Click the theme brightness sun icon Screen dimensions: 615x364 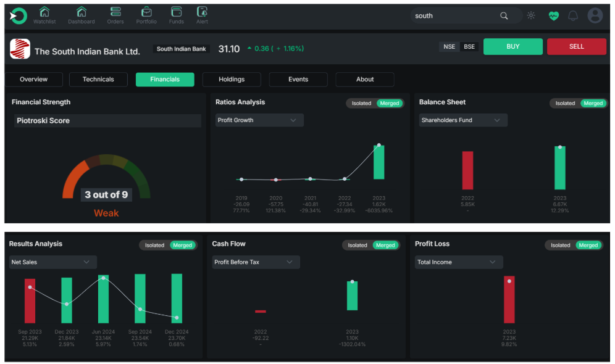(531, 16)
